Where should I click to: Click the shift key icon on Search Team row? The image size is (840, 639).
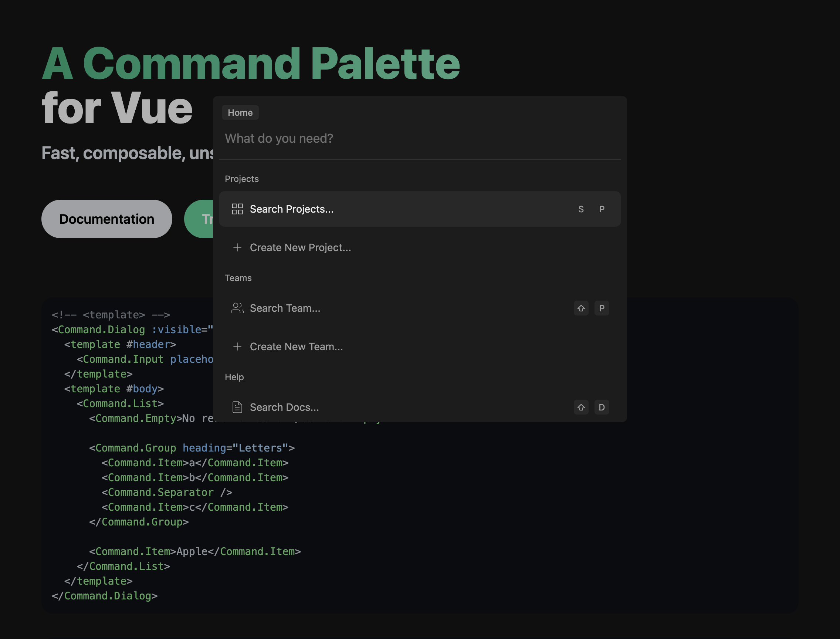pyautogui.click(x=581, y=308)
